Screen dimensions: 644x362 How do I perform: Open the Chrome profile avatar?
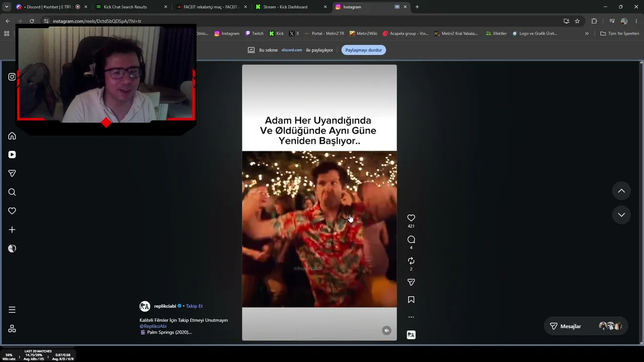click(624, 21)
